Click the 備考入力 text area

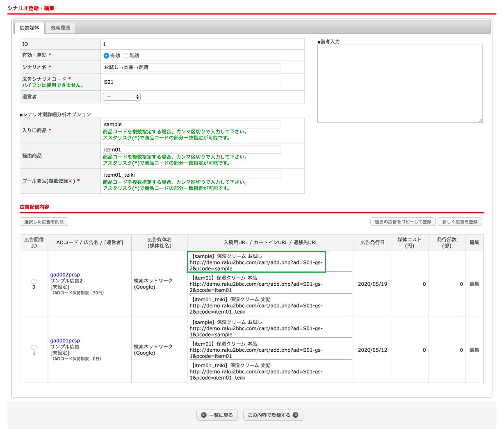pos(400,84)
